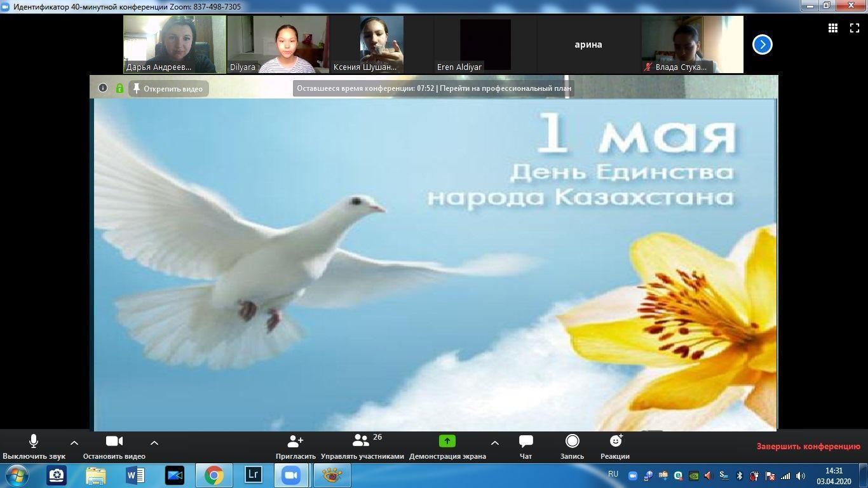Open clock showing 14:31 date
This screenshot has height=488, width=868.
(x=834, y=476)
